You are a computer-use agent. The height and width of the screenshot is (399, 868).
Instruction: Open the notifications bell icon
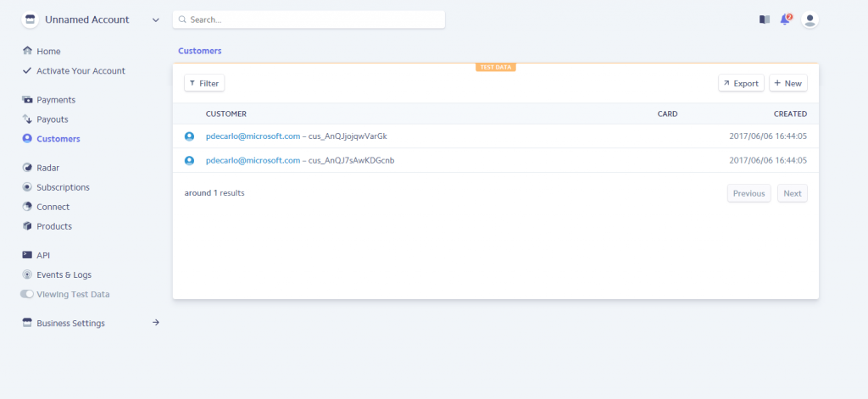(785, 19)
